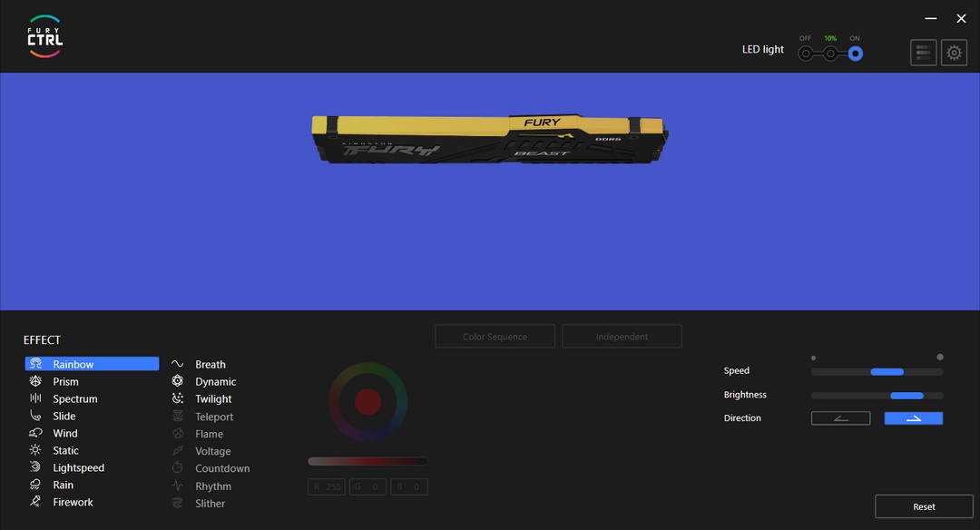
Task: Set direction to left arrow
Action: pyautogui.click(x=840, y=418)
